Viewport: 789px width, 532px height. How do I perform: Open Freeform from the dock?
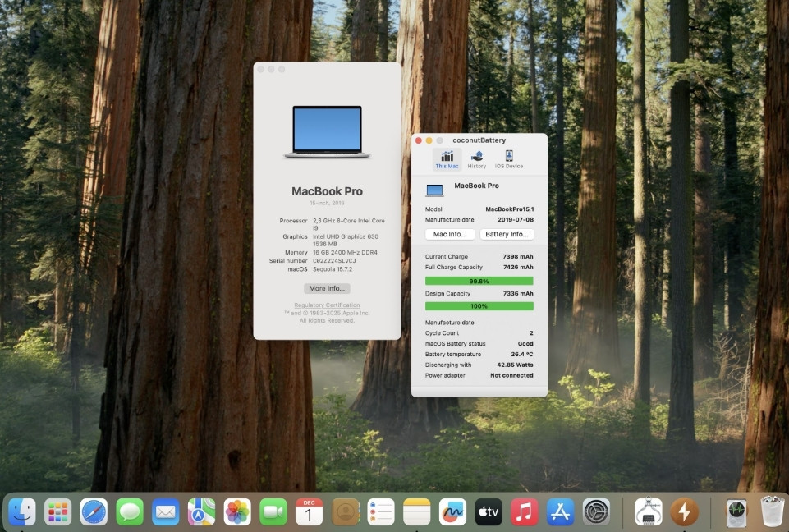(x=452, y=511)
